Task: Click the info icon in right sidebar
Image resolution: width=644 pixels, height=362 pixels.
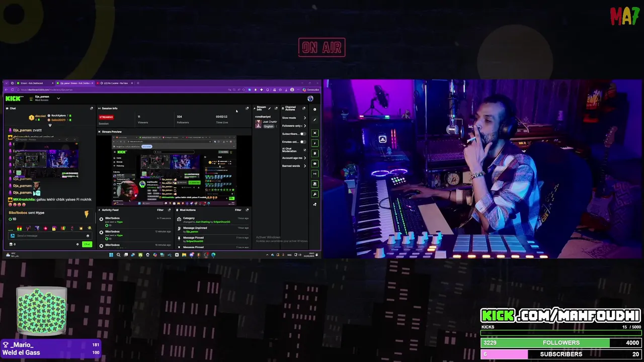Action: [315, 109]
